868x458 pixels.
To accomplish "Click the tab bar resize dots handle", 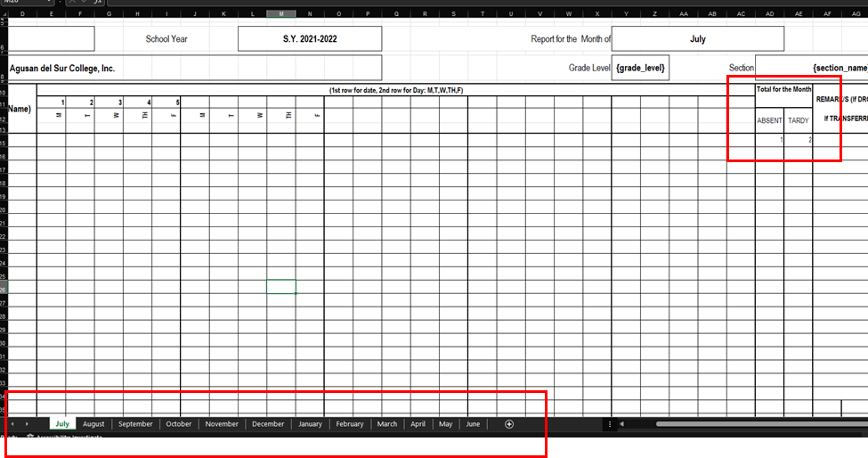I will pyautogui.click(x=609, y=424).
